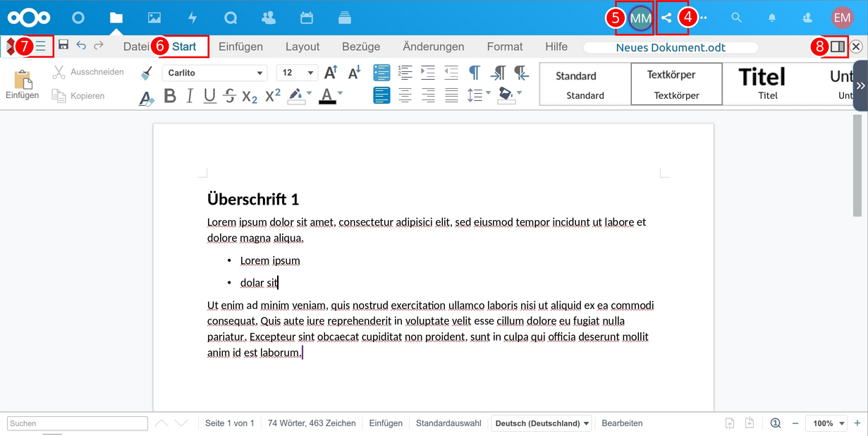Viewport: 868px width, 436px height.
Task: Click inside the Suchen search field
Action: [x=76, y=423]
